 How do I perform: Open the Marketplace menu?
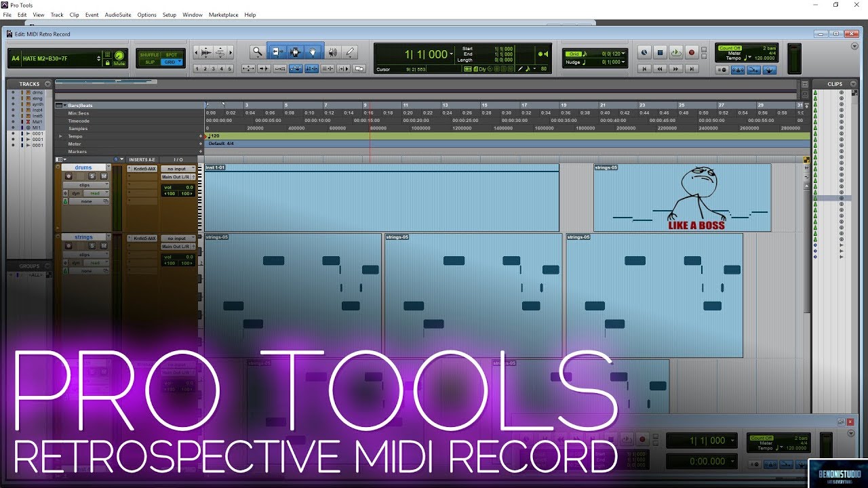(224, 15)
